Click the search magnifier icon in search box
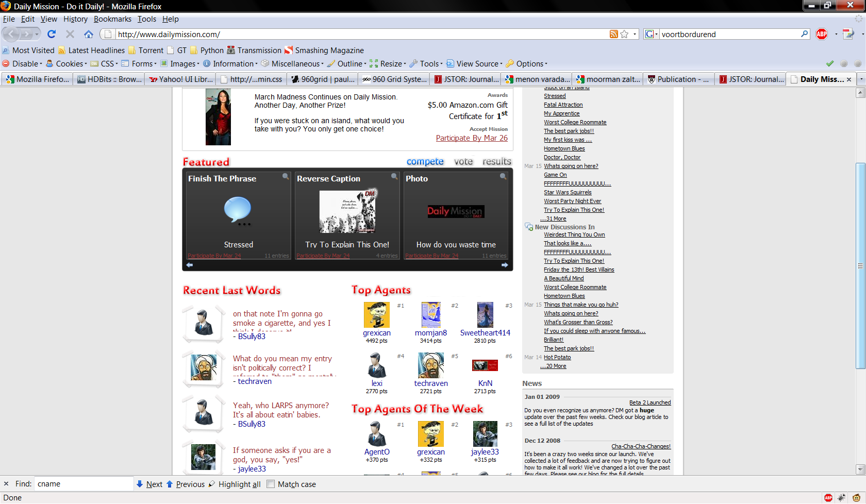The image size is (866, 504). pyautogui.click(x=805, y=34)
